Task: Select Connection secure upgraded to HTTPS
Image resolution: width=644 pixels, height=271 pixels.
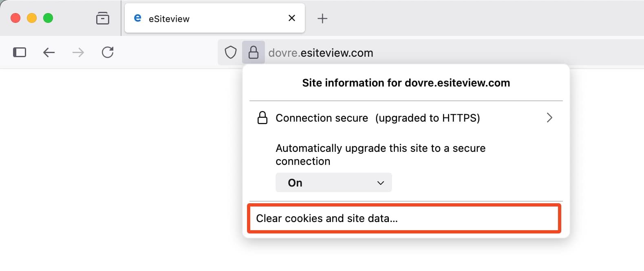Action: click(378, 118)
